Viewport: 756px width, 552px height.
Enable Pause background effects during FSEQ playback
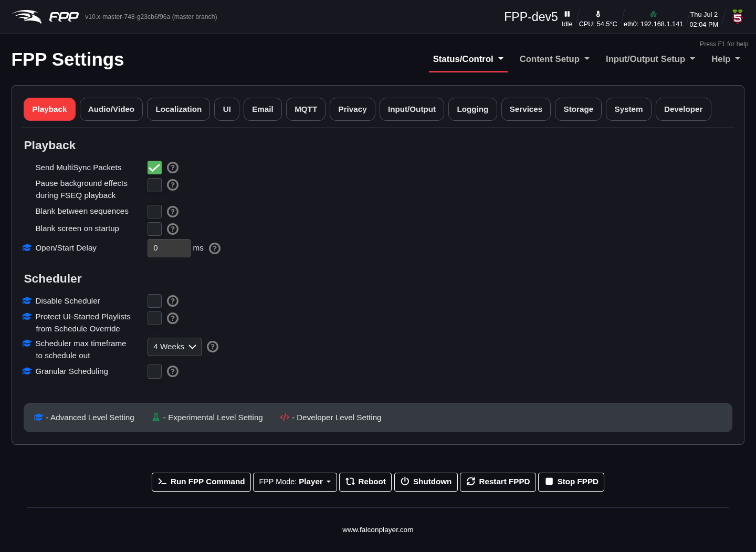154,185
